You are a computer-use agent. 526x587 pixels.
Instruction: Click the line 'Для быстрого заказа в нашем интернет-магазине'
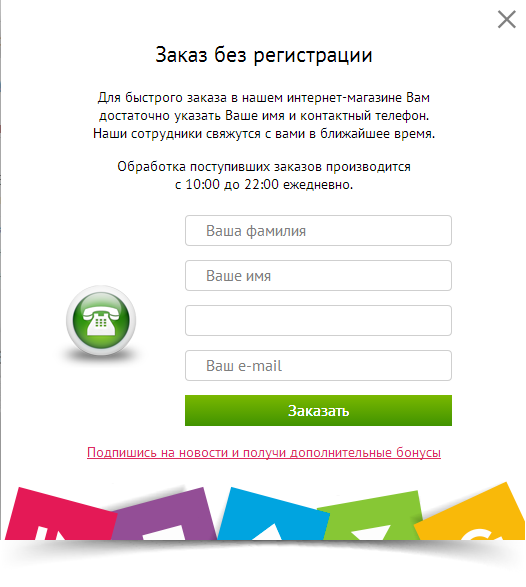tap(264, 98)
